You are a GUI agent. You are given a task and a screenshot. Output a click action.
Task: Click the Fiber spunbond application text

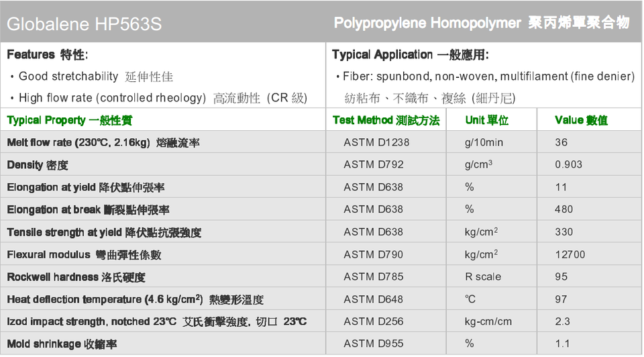pyautogui.click(x=488, y=76)
